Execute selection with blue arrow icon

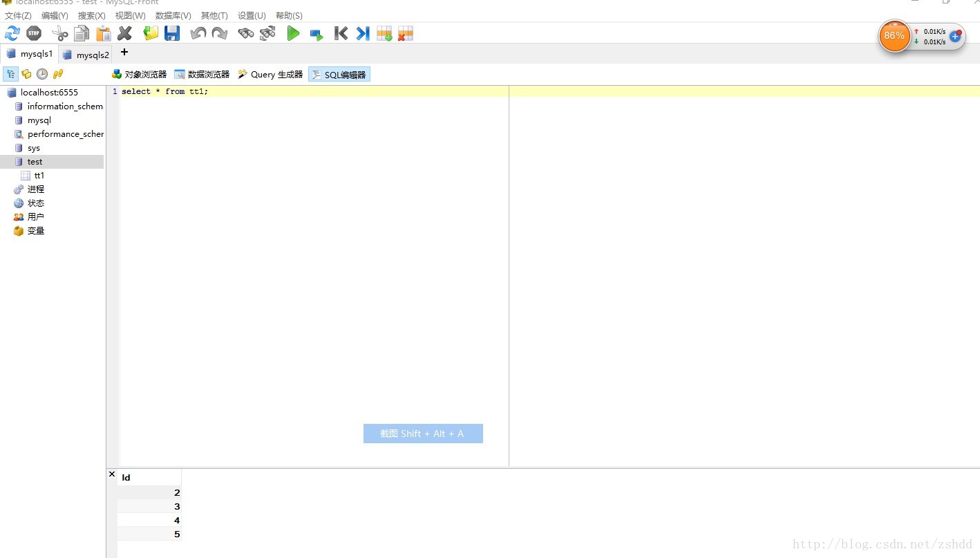316,34
